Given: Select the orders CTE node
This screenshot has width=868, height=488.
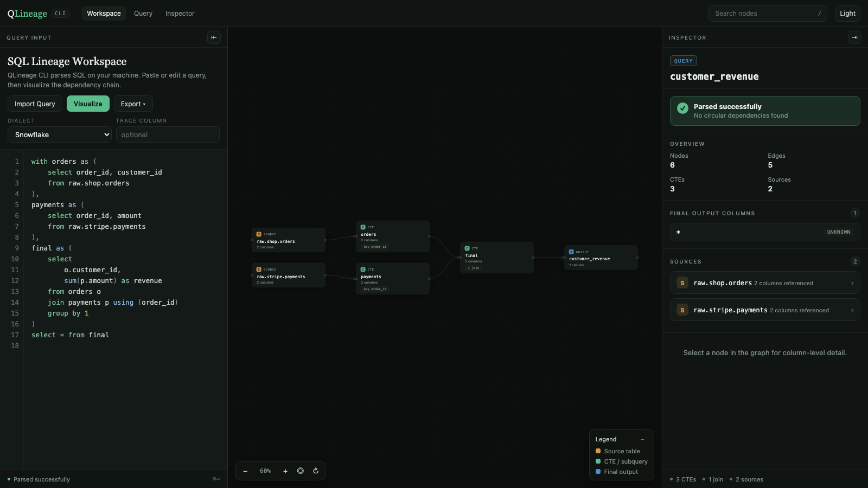Looking at the screenshot, I should coord(393,236).
